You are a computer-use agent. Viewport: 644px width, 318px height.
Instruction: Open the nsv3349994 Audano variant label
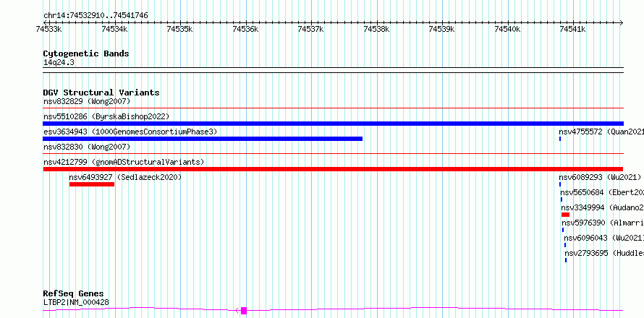(x=603, y=207)
